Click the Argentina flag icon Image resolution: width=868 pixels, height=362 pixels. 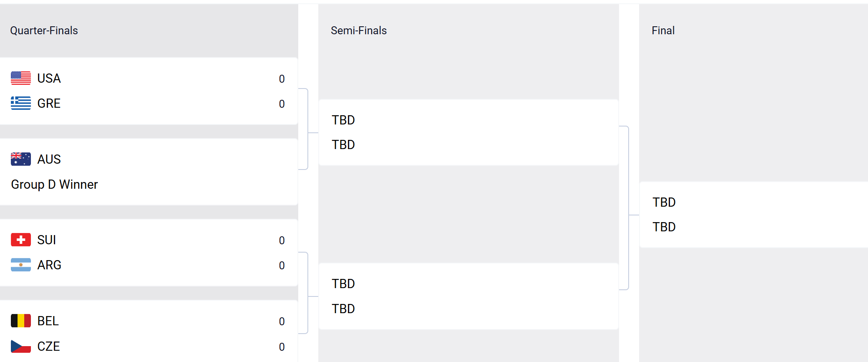tap(20, 265)
